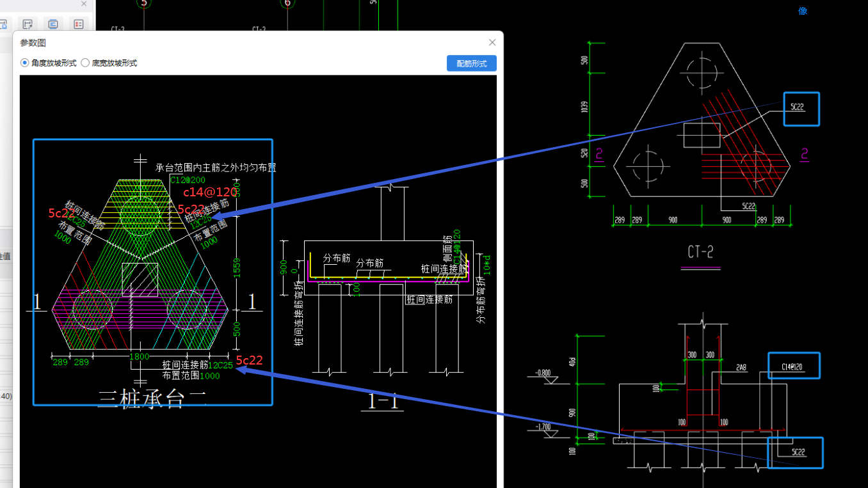The height and width of the screenshot is (488, 868).
Task: Click the 分布筋弯折 vertical label
Action: [x=481, y=300]
